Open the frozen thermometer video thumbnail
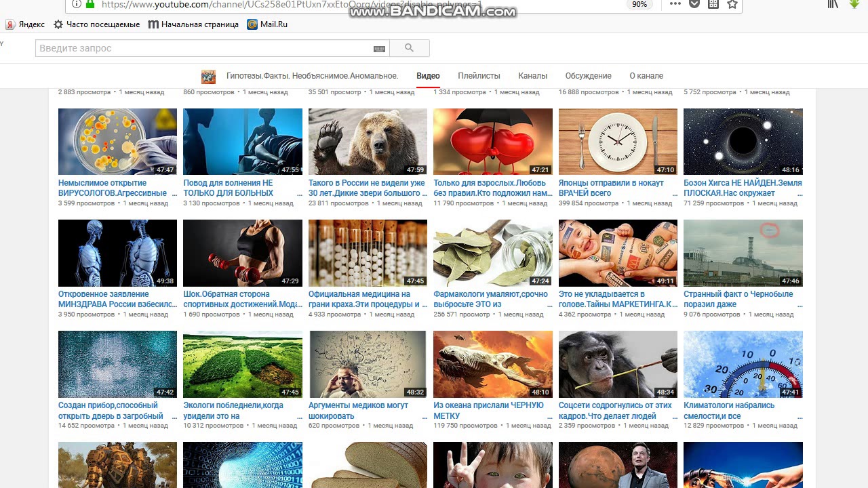Viewport: 868px width, 488px height. tap(743, 364)
